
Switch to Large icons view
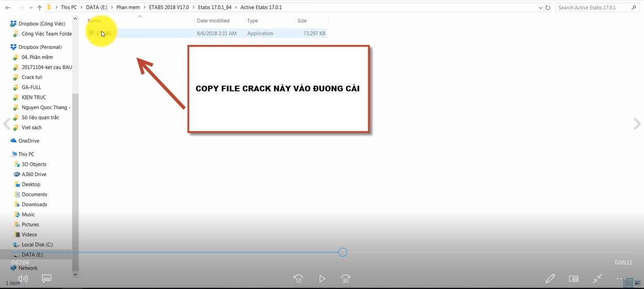pos(637,283)
